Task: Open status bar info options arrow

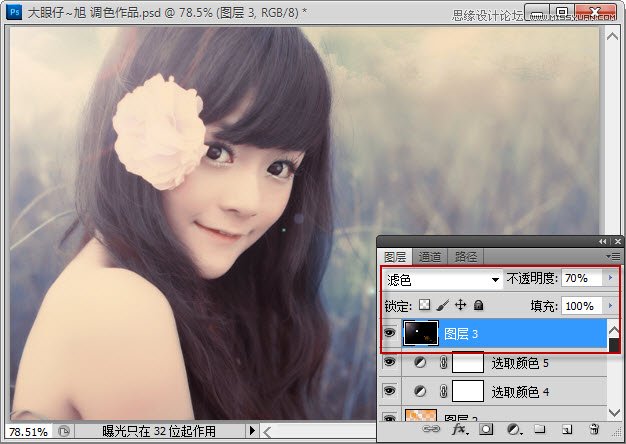Action: coord(252,431)
